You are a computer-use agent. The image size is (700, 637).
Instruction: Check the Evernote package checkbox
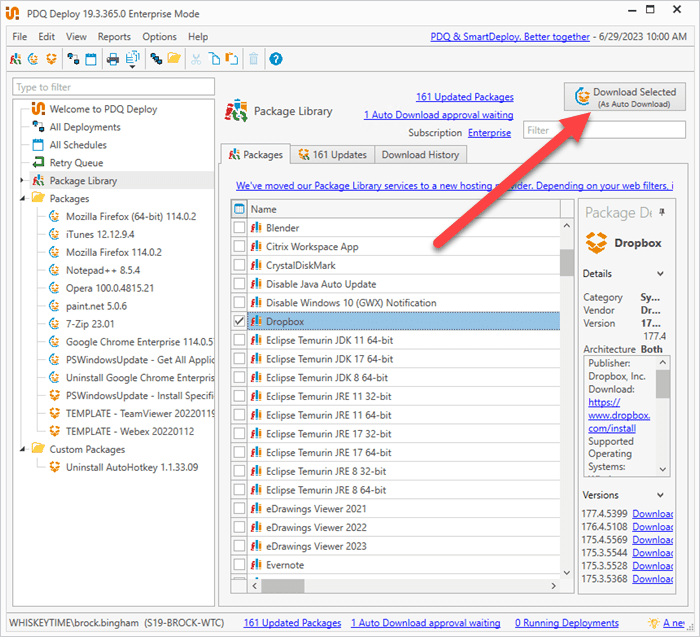[239, 564]
